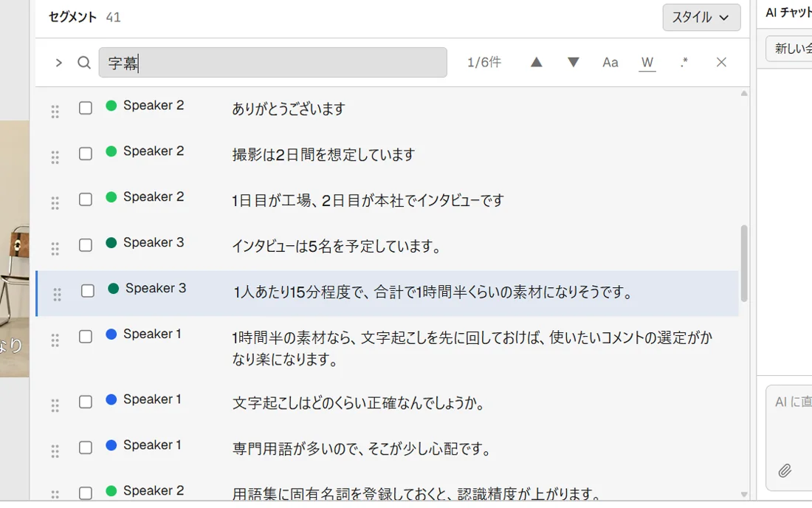Screen dimensions: 812x508
Task: Focus the search field containing 字幕
Action: [x=273, y=63]
